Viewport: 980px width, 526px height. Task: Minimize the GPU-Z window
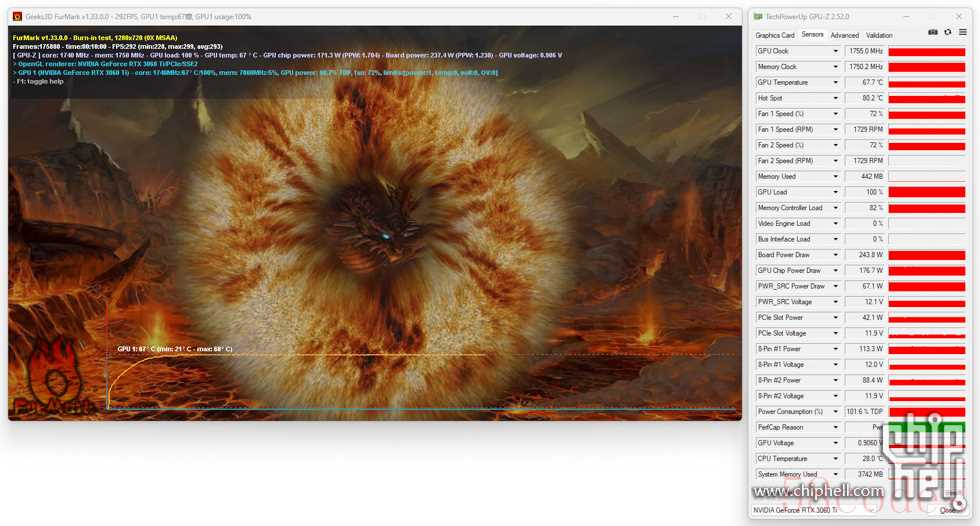coord(906,16)
